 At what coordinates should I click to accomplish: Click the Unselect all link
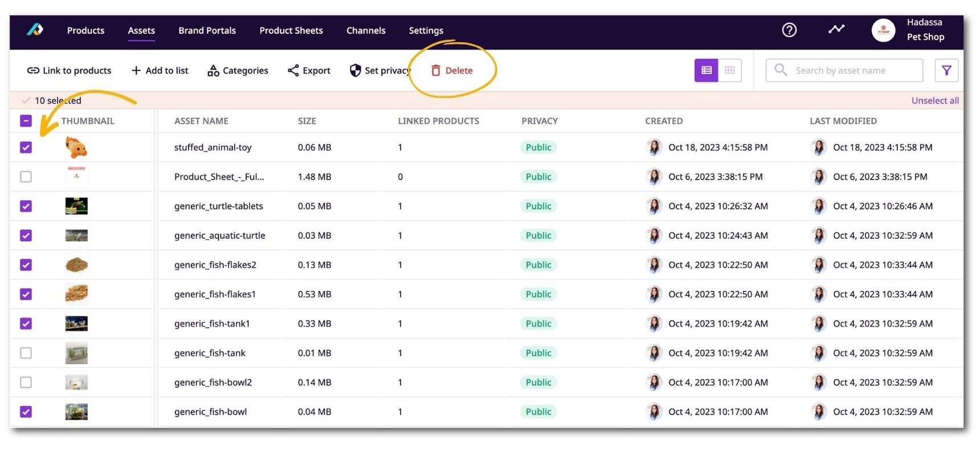(x=934, y=101)
